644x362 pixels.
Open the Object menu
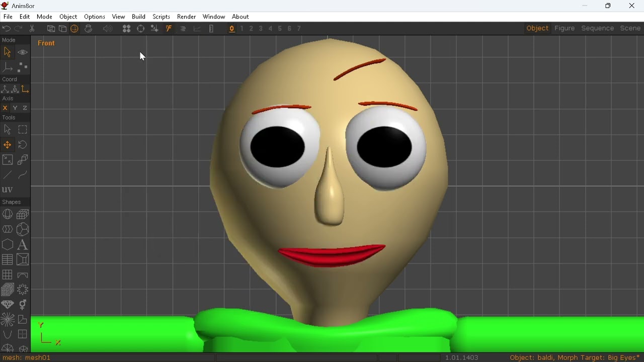click(68, 17)
